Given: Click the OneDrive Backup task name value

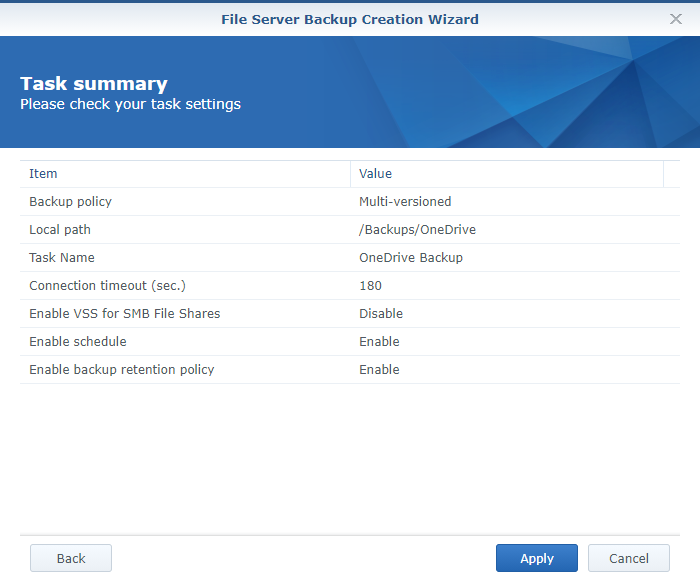Looking at the screenshot, I should 411,258.
